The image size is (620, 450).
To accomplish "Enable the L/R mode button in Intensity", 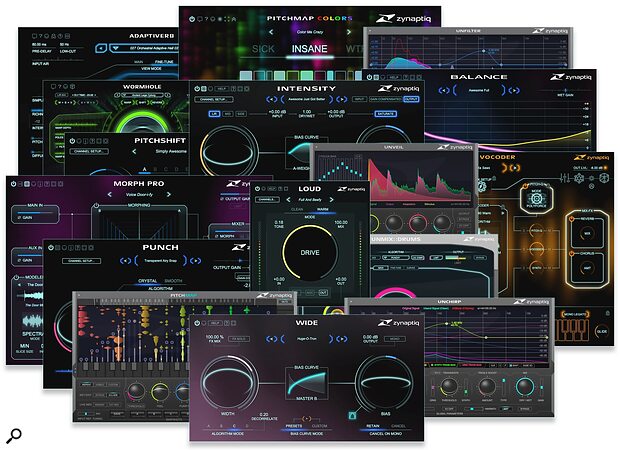I will pyautogui.click(x=214, y=114).
